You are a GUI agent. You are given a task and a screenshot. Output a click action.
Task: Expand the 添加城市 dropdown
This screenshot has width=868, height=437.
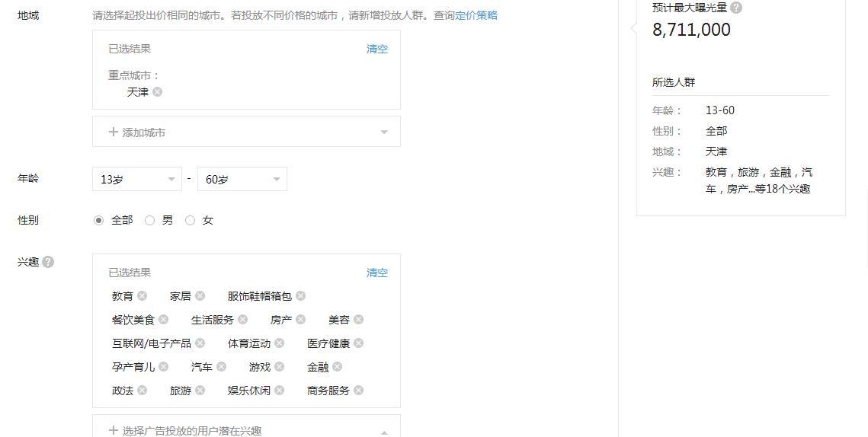point(246,132)
